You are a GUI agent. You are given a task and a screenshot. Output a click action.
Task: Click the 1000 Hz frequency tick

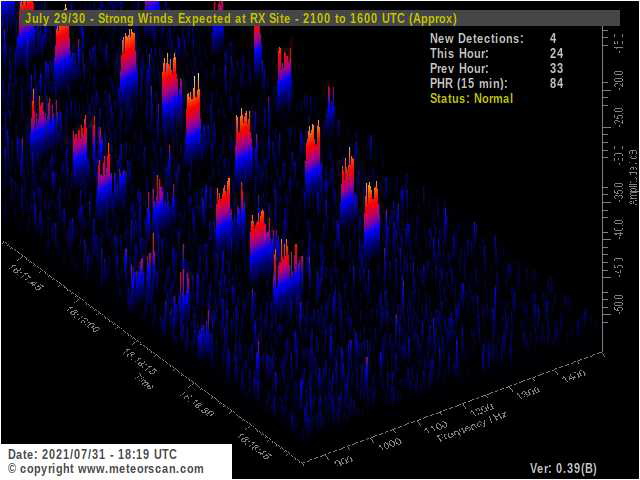point(392,442)
